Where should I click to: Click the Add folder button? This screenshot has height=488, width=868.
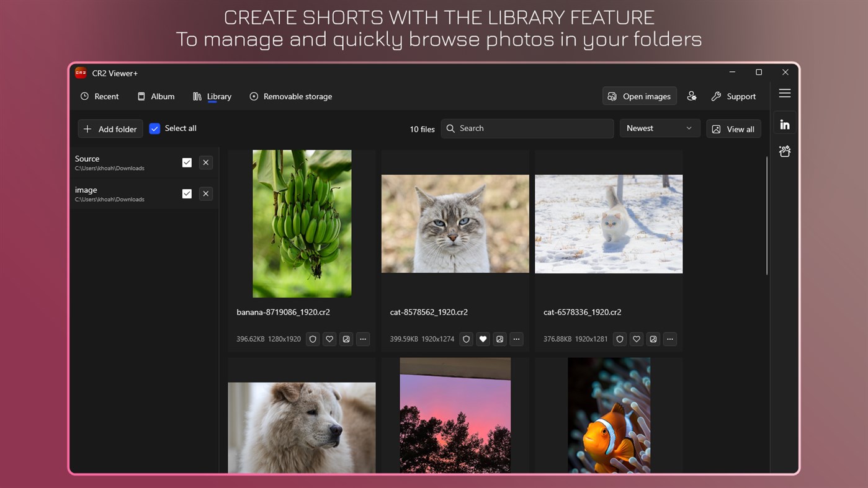(x=110, y=128)
